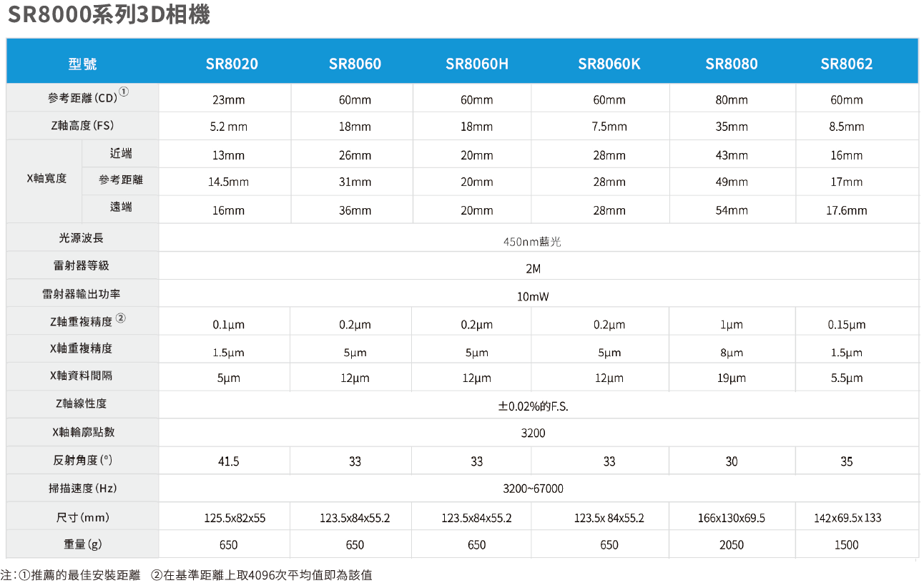The width and height of the screenshot is (924, 583).
Task: Click the SR8060 column header
Action: [355, 64]
